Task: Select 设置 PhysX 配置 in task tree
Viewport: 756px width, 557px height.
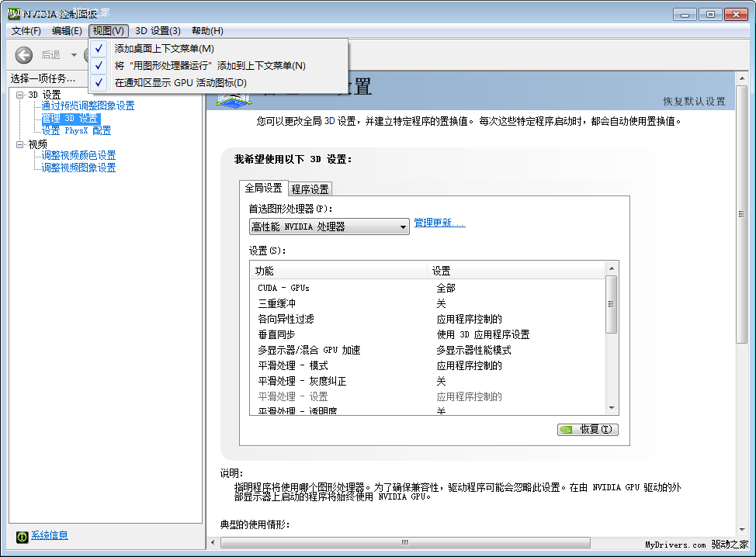Action: click(76, 130)
